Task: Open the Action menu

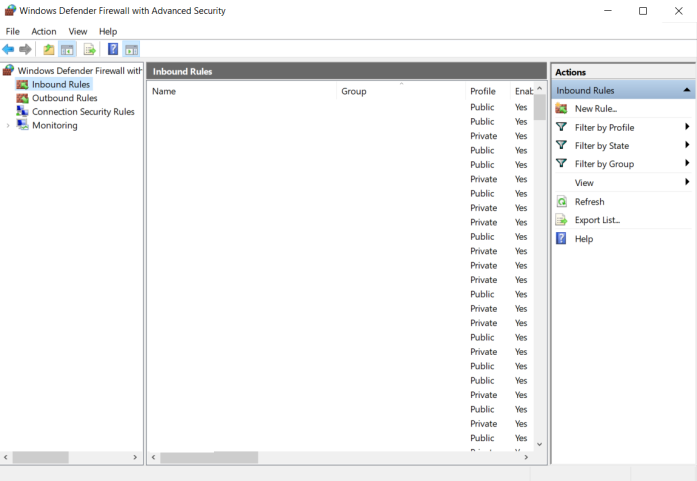Action: coord(44,32)
